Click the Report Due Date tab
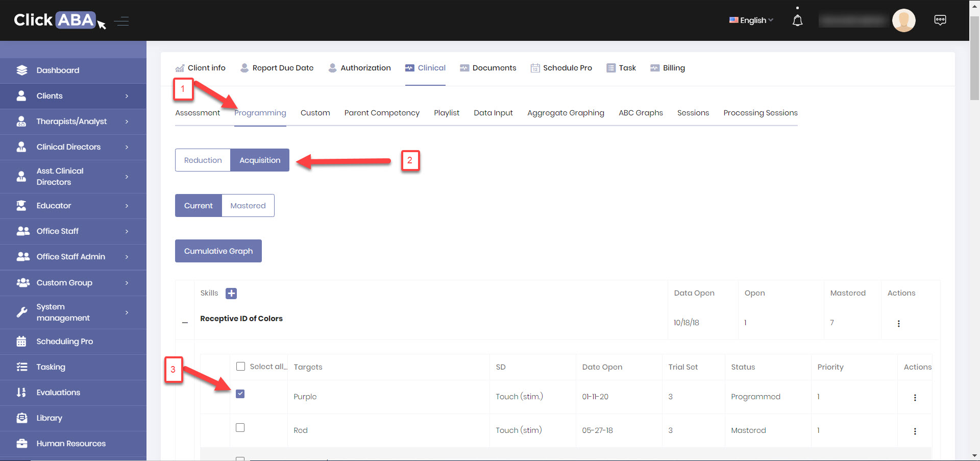The height and width of the screenshot is (461, 980). coord(277,68)
